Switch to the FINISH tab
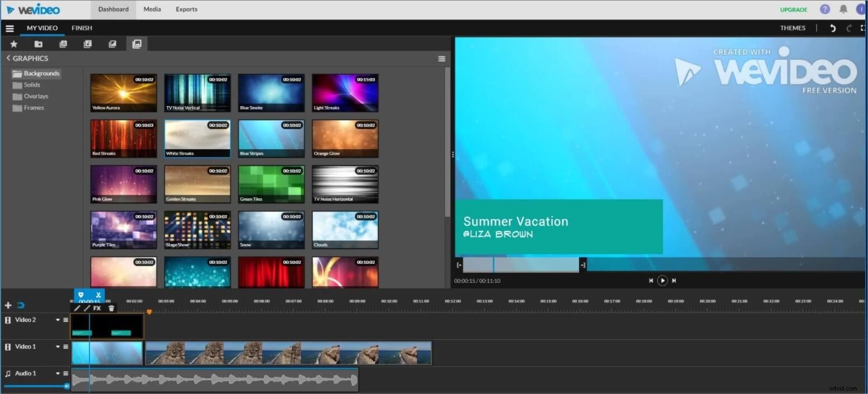This screenshot has width=868, height=394. click(82, 28)
